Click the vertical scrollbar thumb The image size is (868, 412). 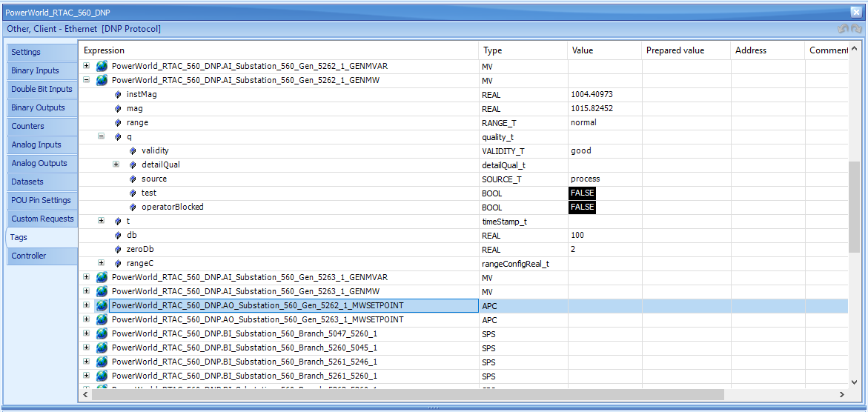point(855,207)
